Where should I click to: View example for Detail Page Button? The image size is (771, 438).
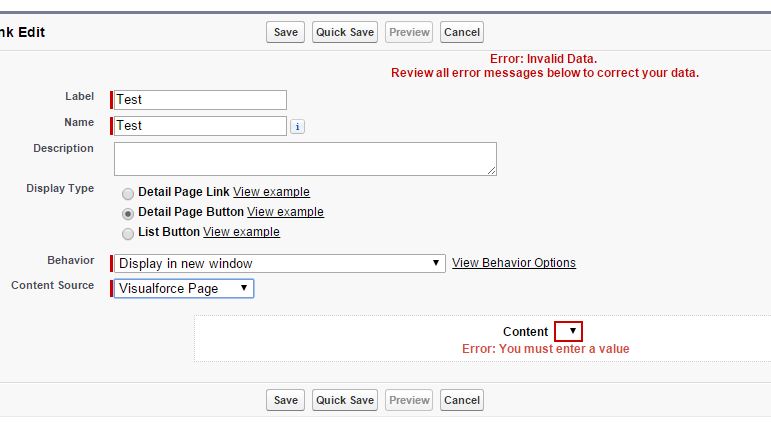pos(285,212)
